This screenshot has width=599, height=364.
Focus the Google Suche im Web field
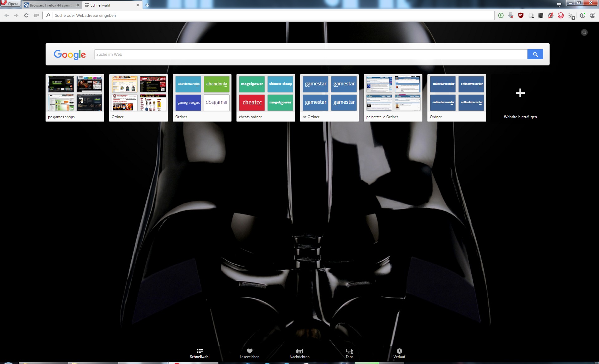(x=310, y=54)
